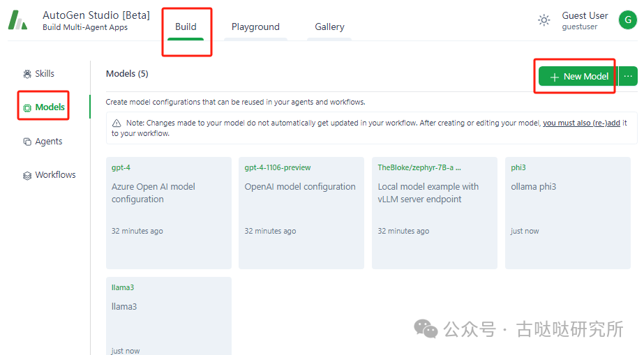
Task: Switch to the Playground tab
Action: click(x=255, y=27)
